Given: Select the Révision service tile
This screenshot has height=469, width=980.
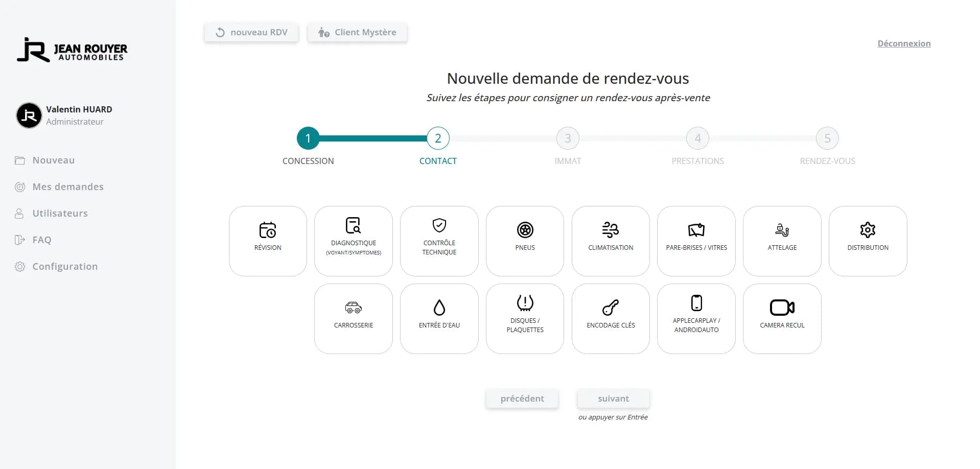Looking at the screenshot, I should (x=268, y=241).
